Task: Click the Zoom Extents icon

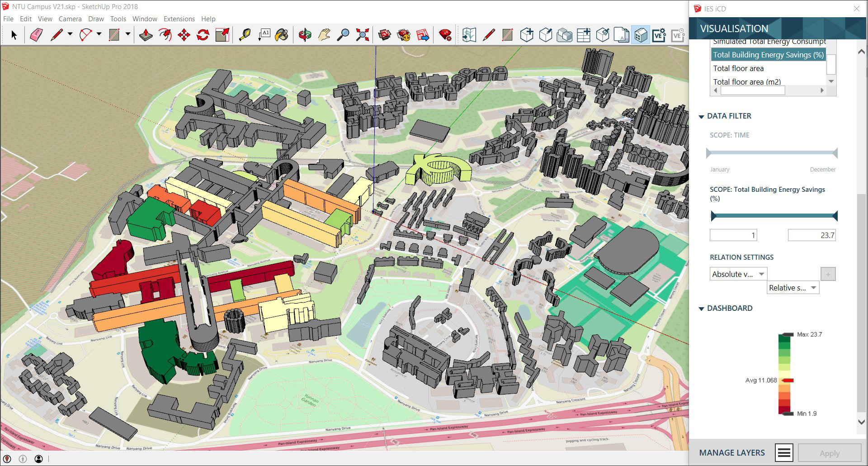Action: tap(363, 34)
